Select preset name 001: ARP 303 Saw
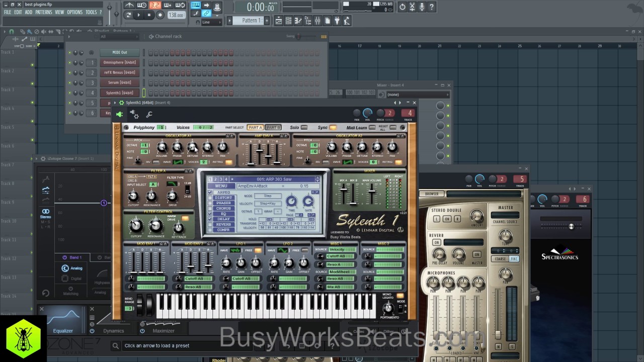The height and width of the screenshot is (362, 644). 275,179
